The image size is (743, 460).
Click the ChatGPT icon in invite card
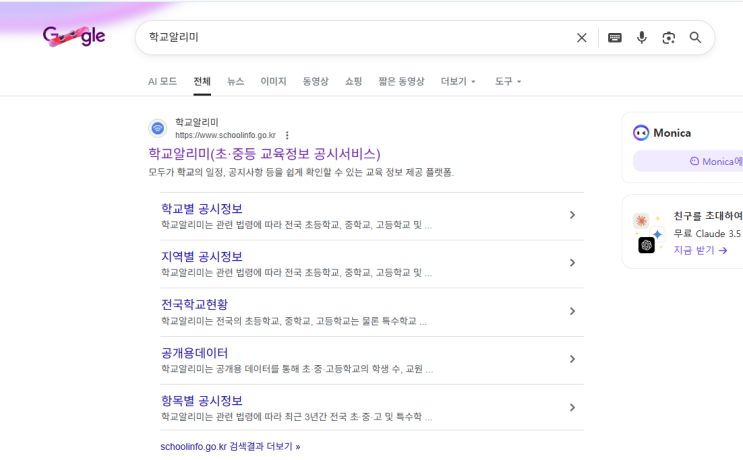coord(646,245)
